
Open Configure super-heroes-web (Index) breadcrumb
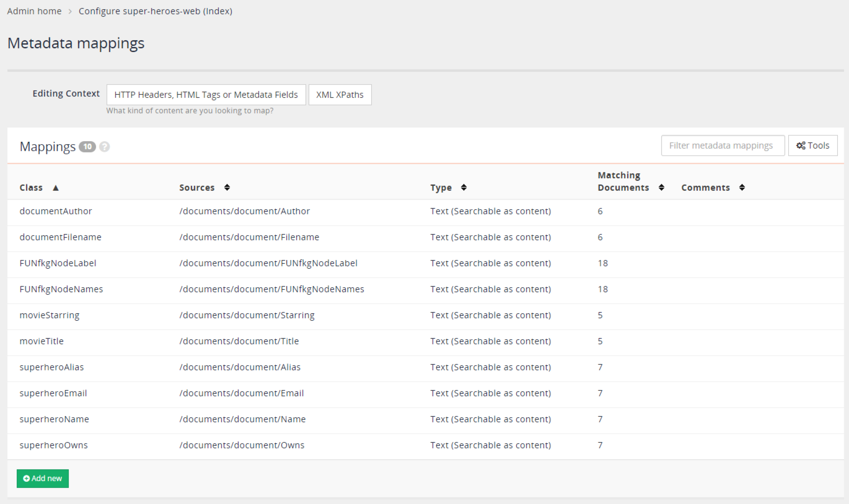click(x=155, y=11)
